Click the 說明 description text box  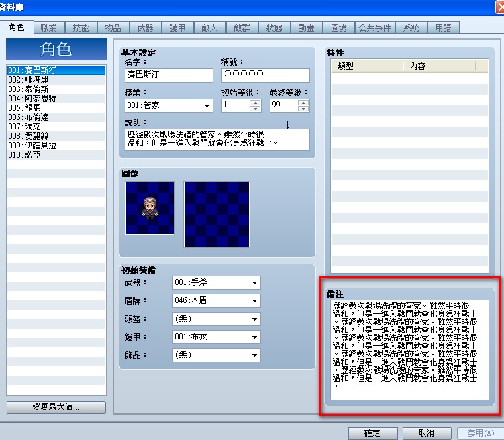pyautogui.click(x=217, y=140)
